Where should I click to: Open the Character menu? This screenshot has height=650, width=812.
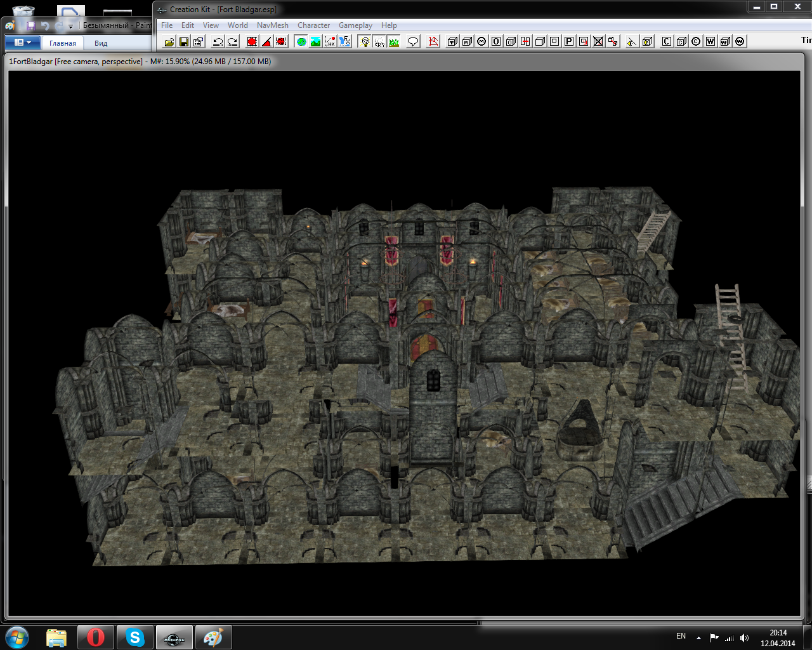(313, 25)
